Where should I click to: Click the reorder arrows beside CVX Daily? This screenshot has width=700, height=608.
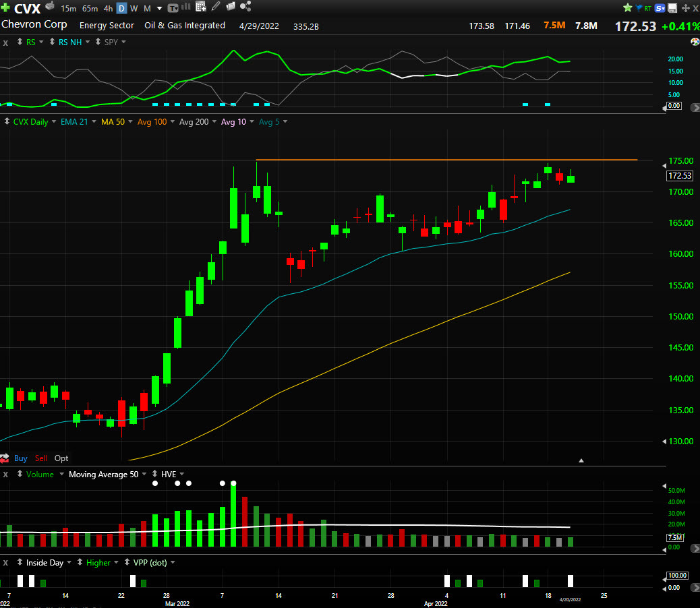(x=7, y=121)
